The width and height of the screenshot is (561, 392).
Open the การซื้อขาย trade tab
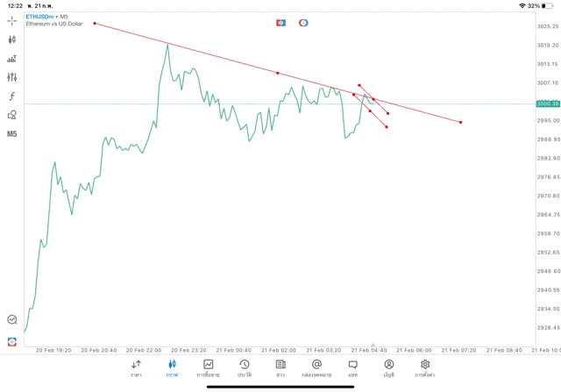point(209,367)
